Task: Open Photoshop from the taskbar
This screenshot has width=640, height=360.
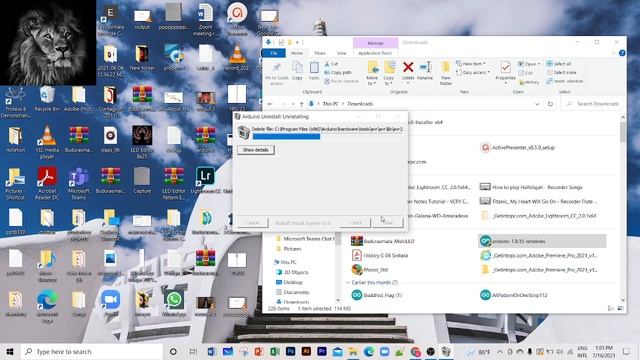Action: (290, 351)
